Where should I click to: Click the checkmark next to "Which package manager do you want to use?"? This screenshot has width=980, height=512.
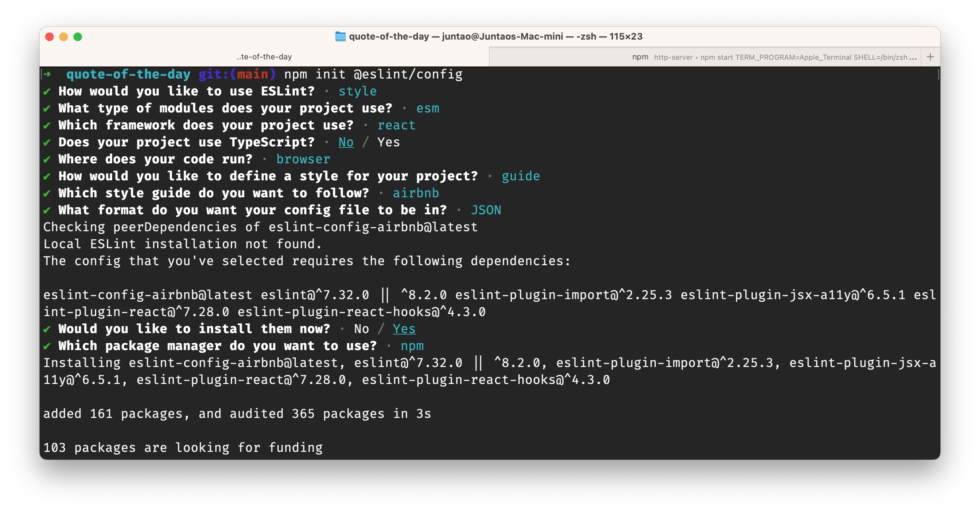47,346
